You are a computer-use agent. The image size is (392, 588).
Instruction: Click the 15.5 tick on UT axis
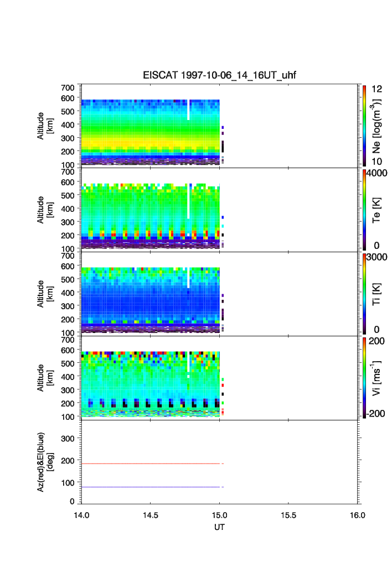[x=288, y=515]
